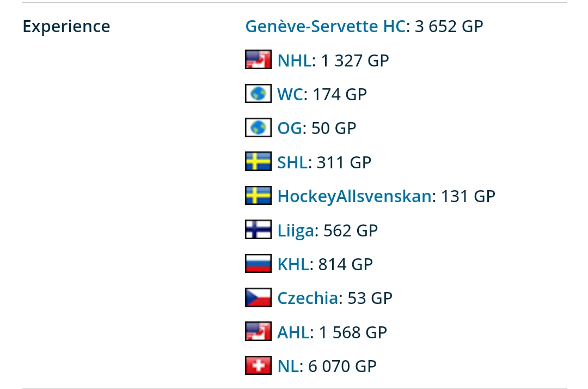The image size is (588, 389).
Task: Click the Czech flag icon
Action: coord(258,297)
